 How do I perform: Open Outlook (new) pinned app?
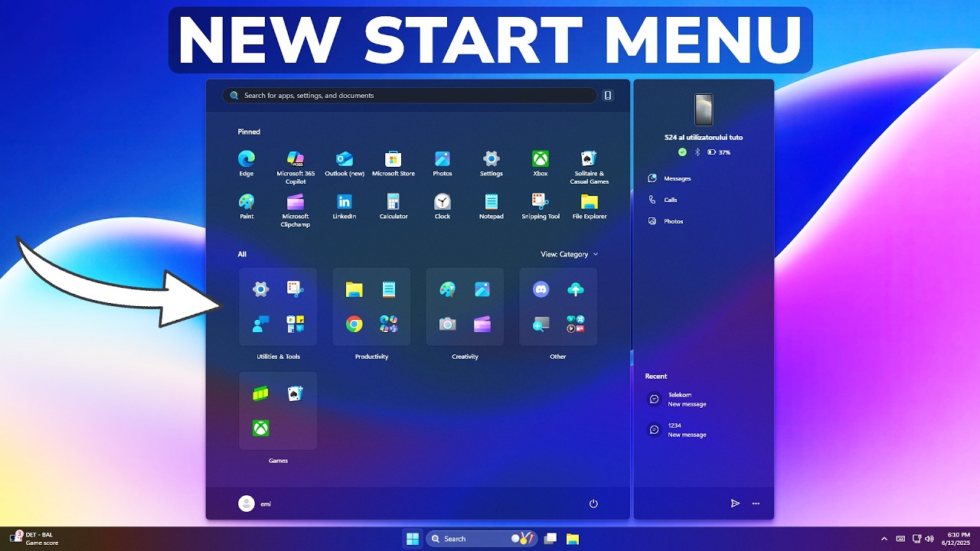(x=345, y=163)
